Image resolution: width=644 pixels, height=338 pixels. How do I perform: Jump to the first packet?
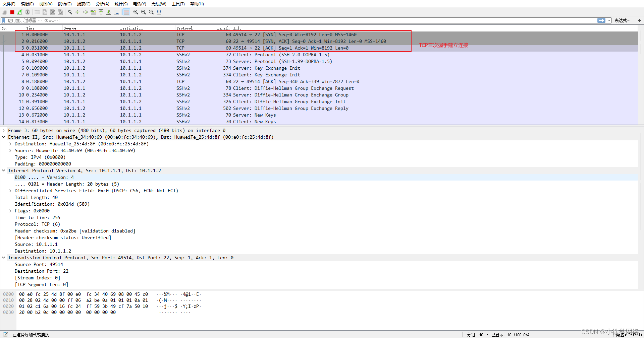101,12
